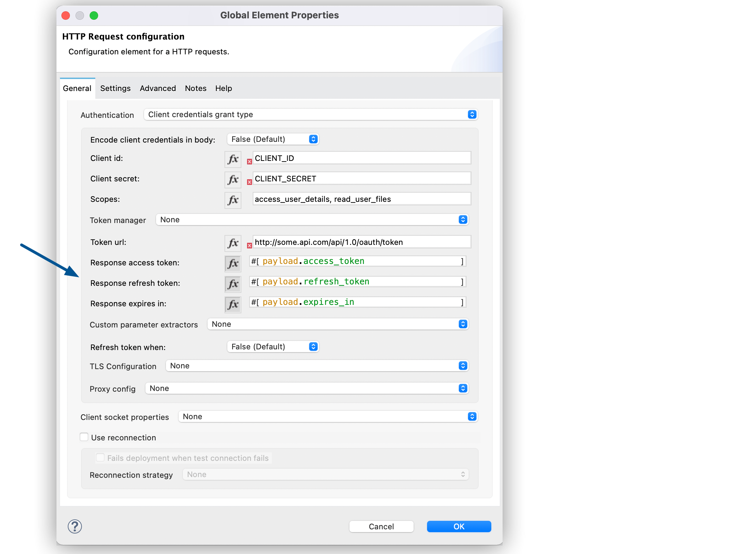This screenshot has width=756, height=554.
Task: Click the fx icon next to Scopes
Action: 234,200
